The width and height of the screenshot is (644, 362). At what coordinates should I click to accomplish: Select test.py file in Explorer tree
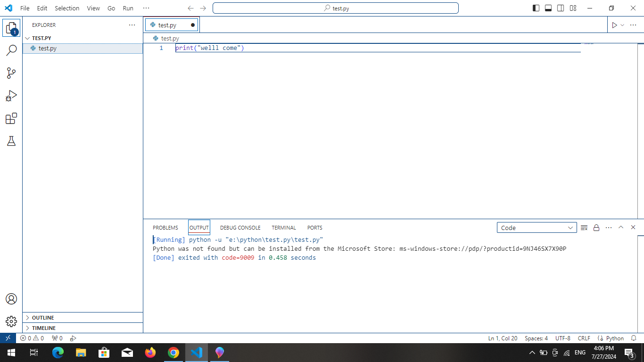click(x=83, y=48)
